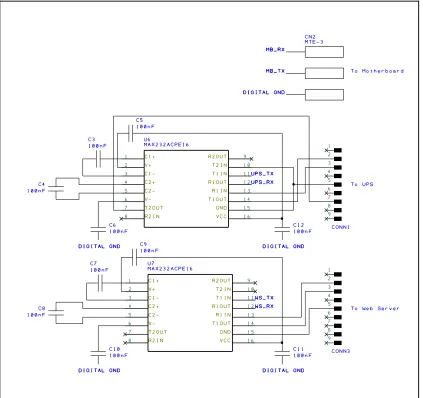423x398 pixels.
Task: Click the MB_TX net label
Action: tap(275, 71)
